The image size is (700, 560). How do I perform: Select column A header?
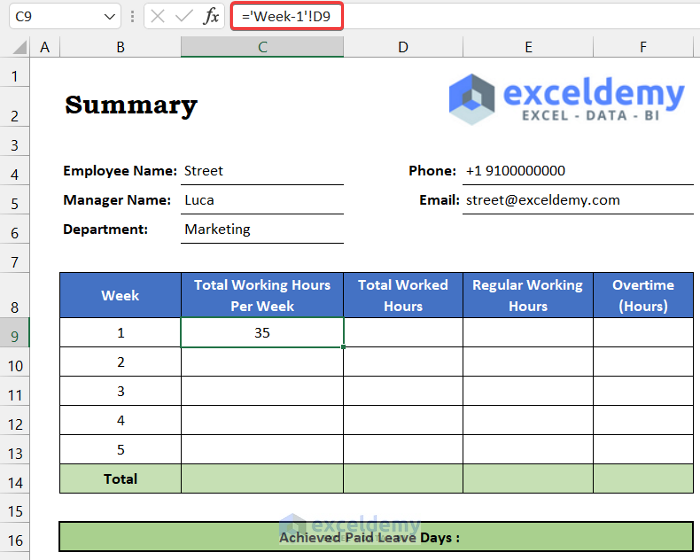click(45, 47)
